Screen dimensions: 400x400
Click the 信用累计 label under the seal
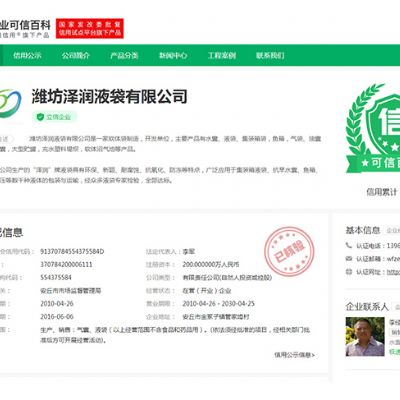click(x=382, y=192)
